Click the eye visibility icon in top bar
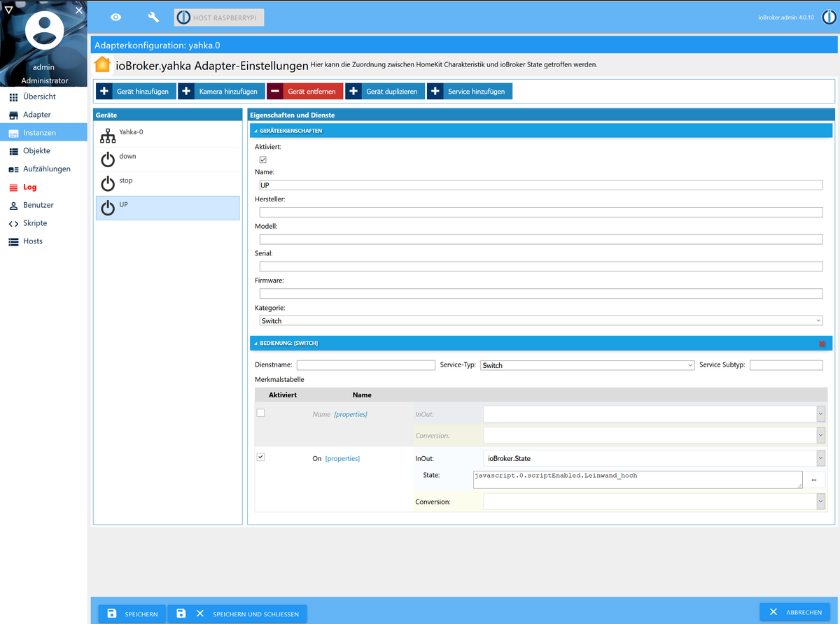This screenshot has width=840, height=624. coord(116,17)
